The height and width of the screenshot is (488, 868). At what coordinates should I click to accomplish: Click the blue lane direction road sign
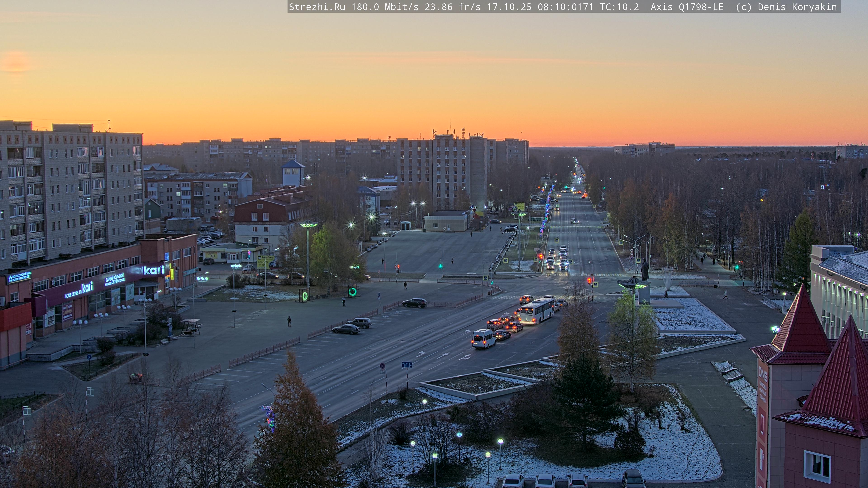click(x=407, y=365)
